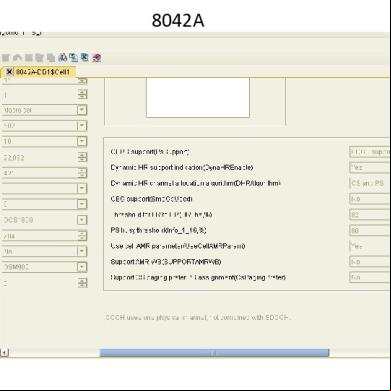Click the Use cell AMR parameter value field
This screenshot has height=391, width=391.
click(370, 246)
